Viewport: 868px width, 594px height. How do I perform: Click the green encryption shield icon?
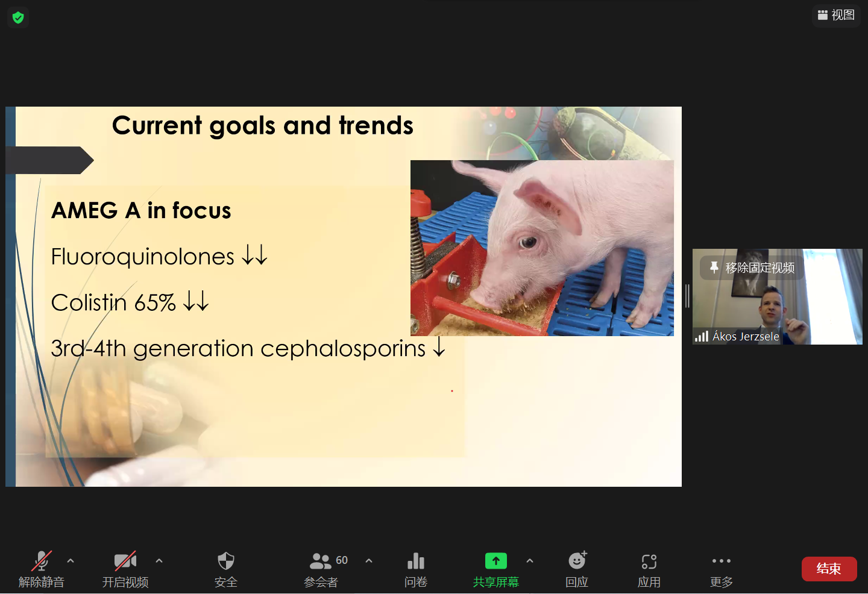click(18, 17)
